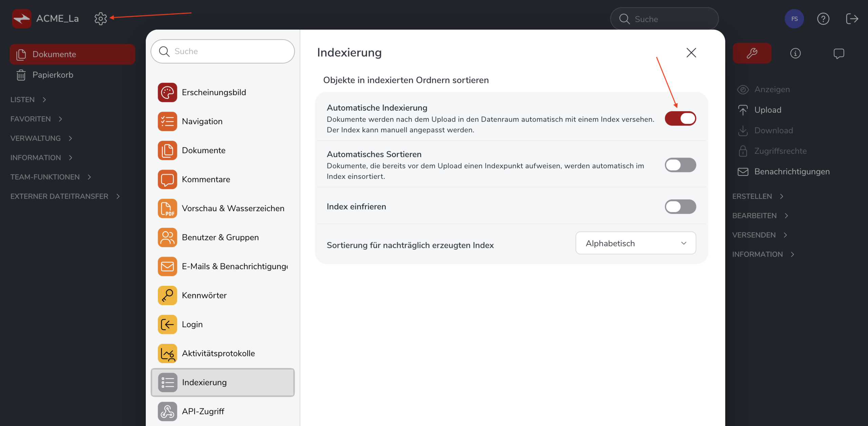
Task: Open Kennwörter key icon settings
Action: [x=204, y=295]
